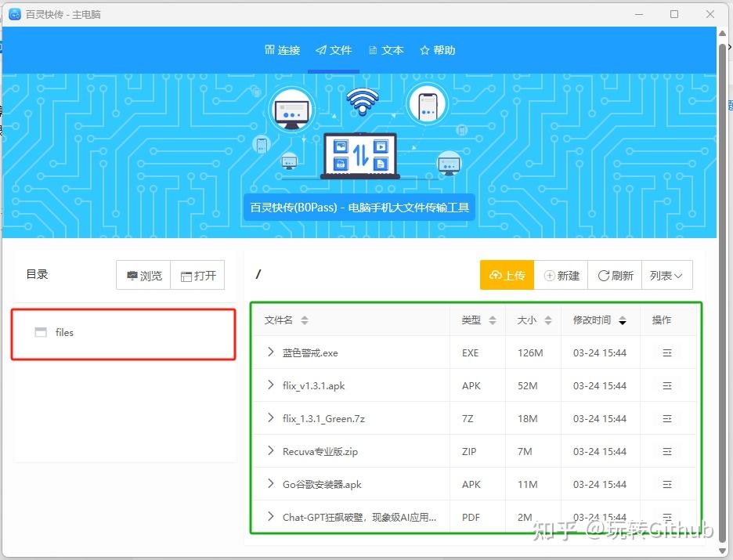Click the 百灵快传 app icon in title bar
The image size is (733, 560).
pyautogui.click(x=15, y=14)
